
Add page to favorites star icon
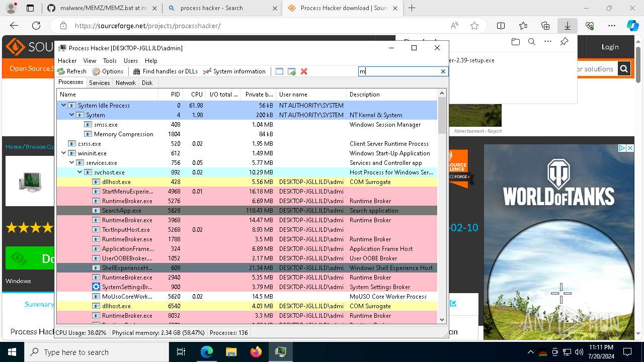[474, 26]
